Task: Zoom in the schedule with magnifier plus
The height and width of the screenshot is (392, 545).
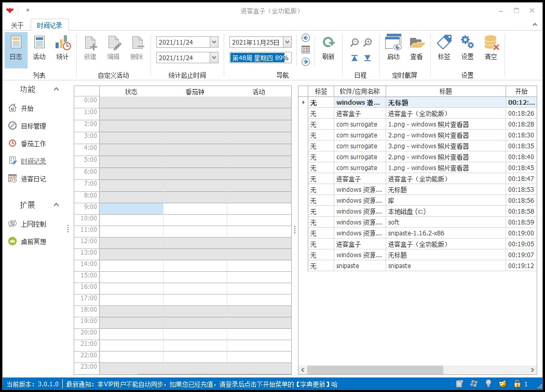Action: (367, 43)
